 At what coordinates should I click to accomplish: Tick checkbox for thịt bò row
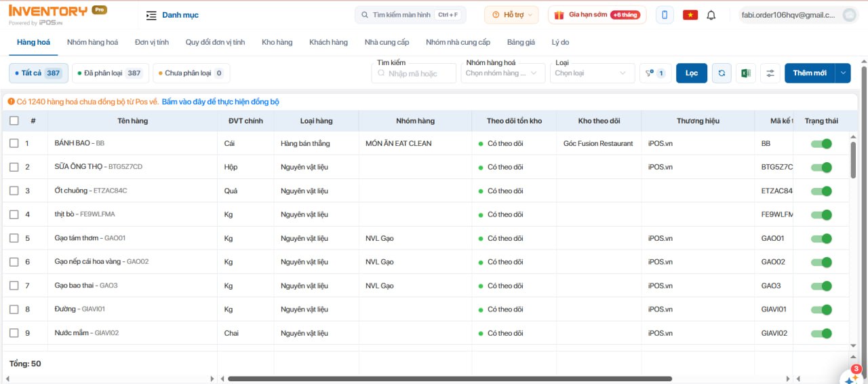(14, 214)
